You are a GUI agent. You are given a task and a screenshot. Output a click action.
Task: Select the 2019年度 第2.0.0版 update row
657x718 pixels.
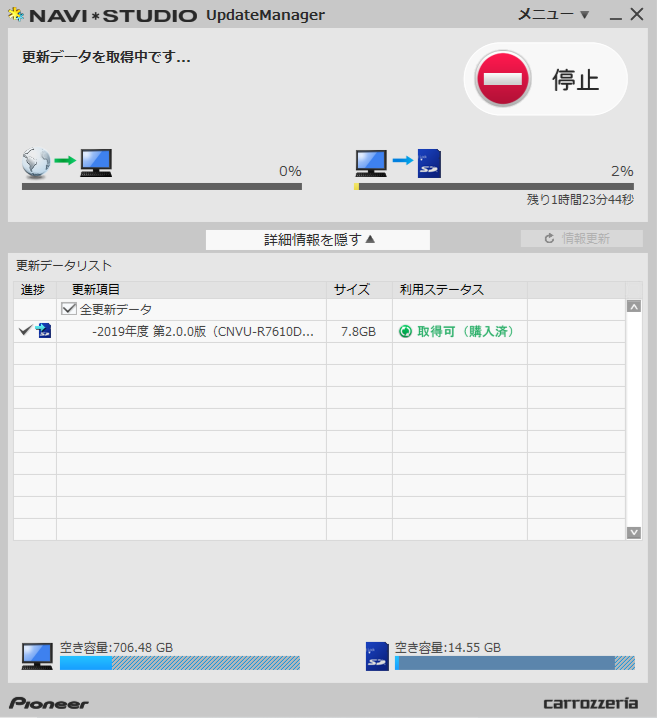319,331
